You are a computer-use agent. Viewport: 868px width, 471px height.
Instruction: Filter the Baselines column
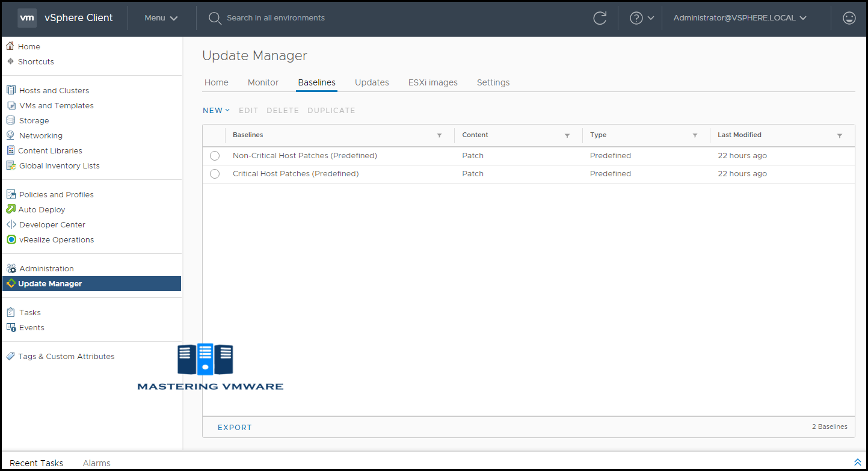pos(439,136)
